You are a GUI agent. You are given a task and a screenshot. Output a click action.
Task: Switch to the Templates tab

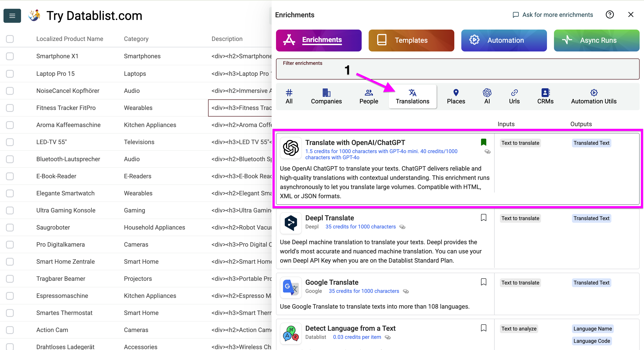coord(411,41)
